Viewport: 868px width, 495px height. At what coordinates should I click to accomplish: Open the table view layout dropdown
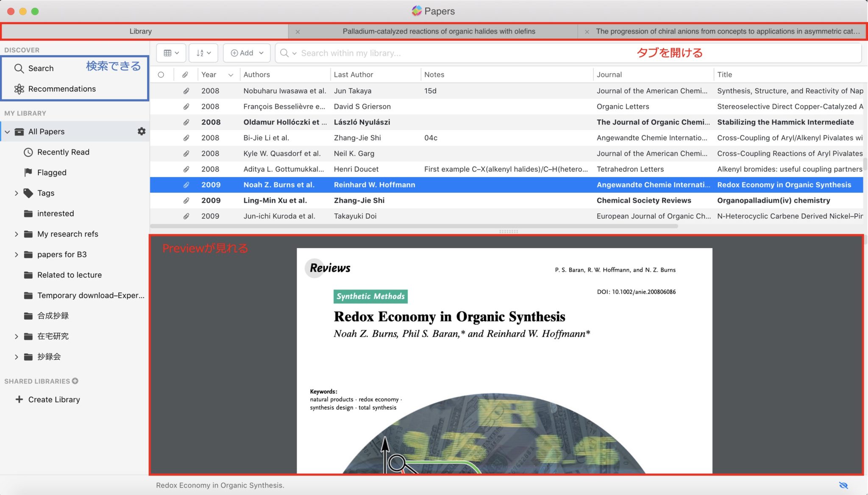[171, 53]
